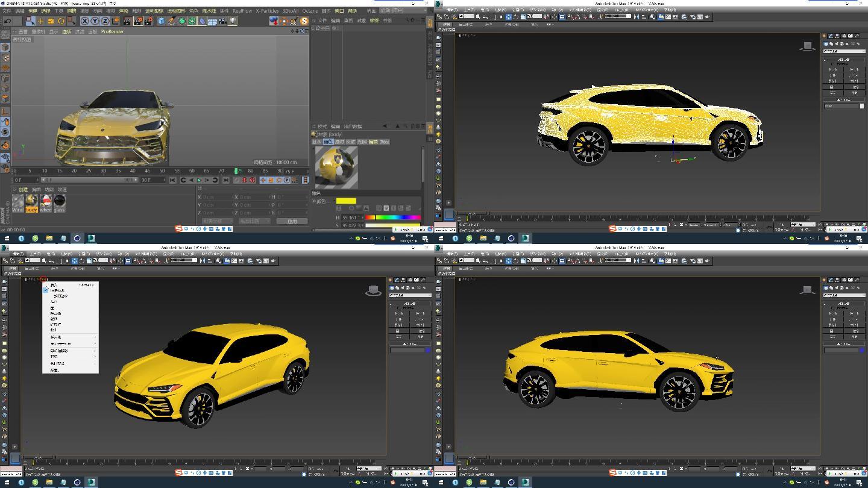The width and height of the screenshot is (868, 488).
Task: Click the green Subdivision Surface generator icon
Action: point(182,21)
